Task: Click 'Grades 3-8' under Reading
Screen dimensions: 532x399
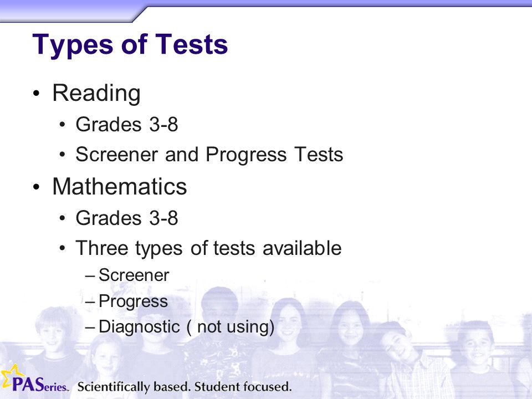Action: 127,124
